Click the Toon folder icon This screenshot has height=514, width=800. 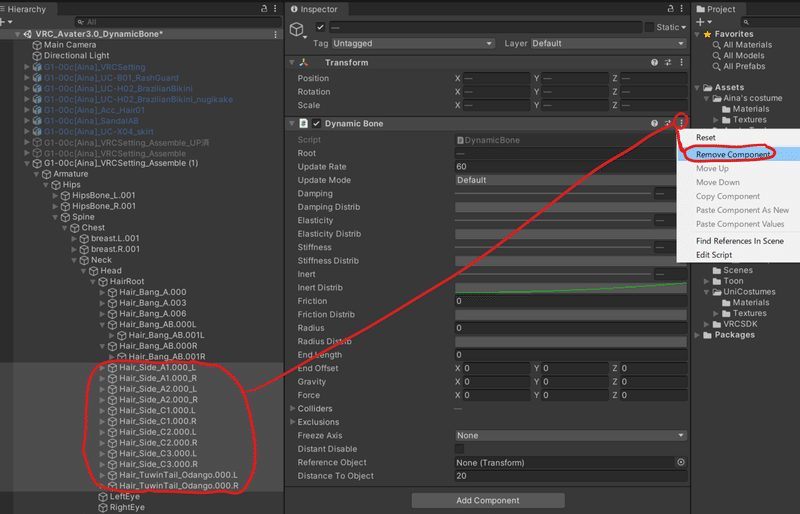[x=716, y=281]
